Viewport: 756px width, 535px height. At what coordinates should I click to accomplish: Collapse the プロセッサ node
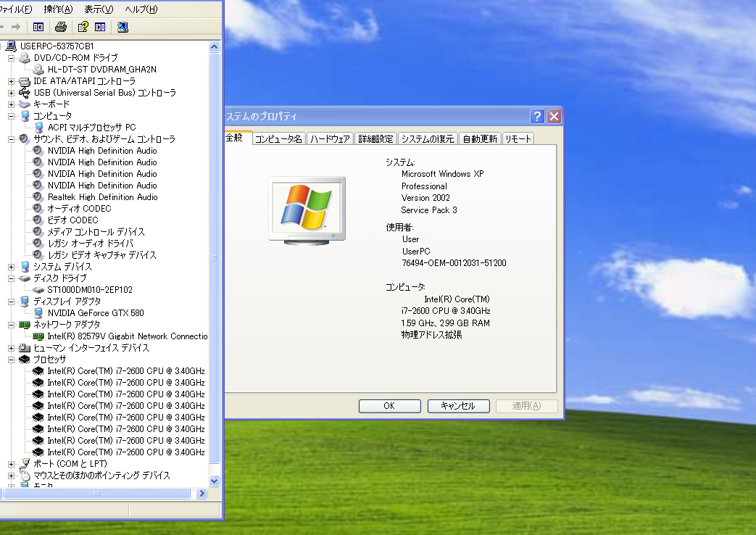pos(11,360)
